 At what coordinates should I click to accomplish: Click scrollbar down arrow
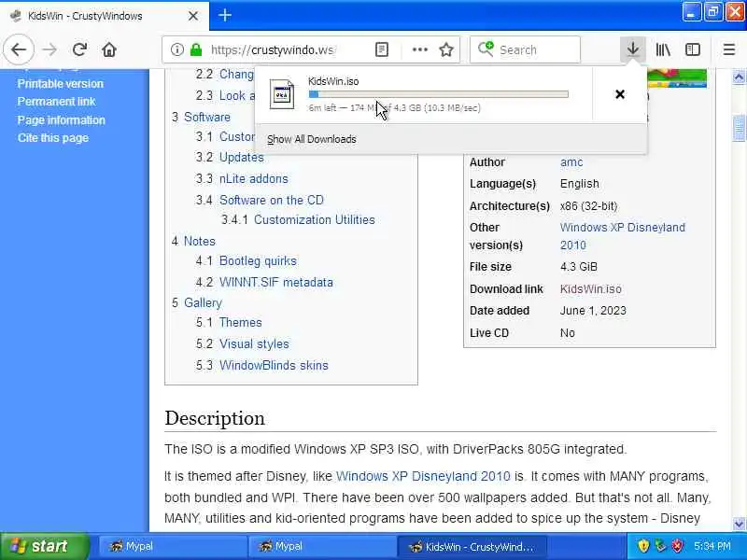[739, 525]
